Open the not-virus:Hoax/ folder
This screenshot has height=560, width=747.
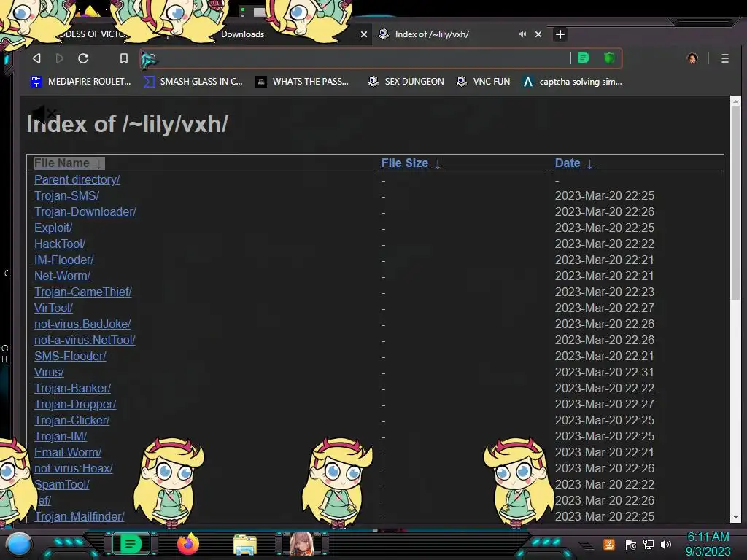[x=74, y=468]
